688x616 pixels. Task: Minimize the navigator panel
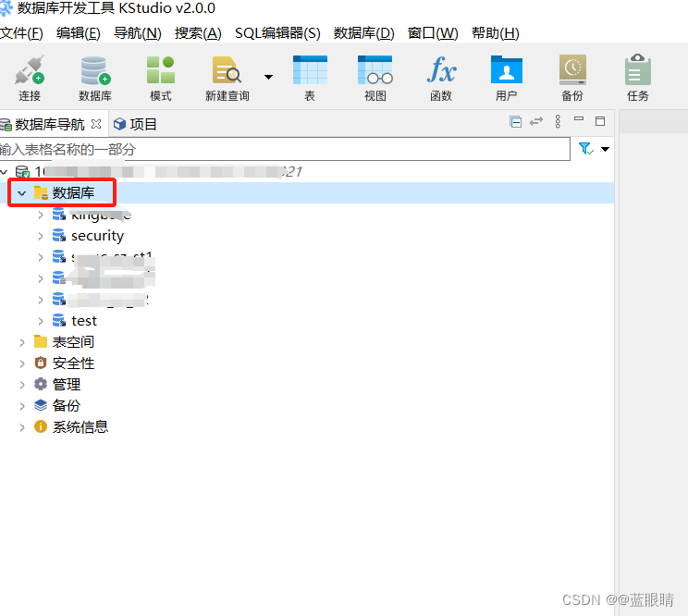[579, 118]
